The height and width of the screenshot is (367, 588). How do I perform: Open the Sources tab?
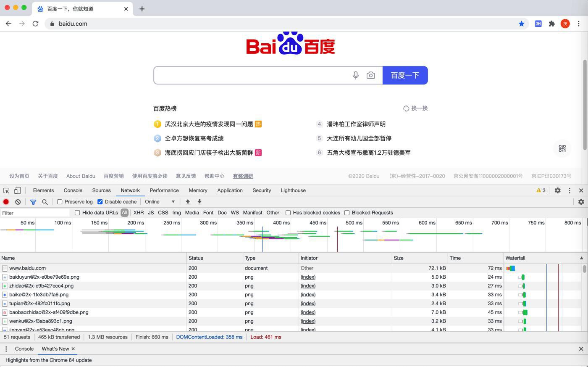[101, 190]
